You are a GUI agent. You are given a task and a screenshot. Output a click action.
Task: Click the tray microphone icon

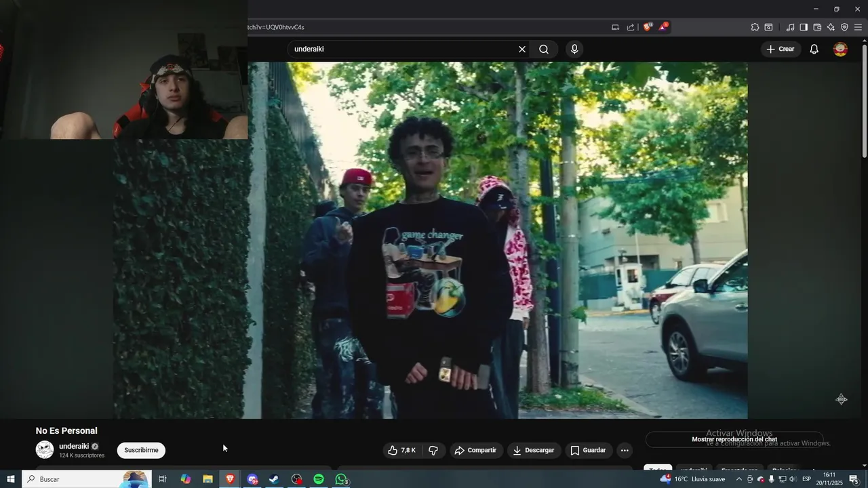point(771,479)
